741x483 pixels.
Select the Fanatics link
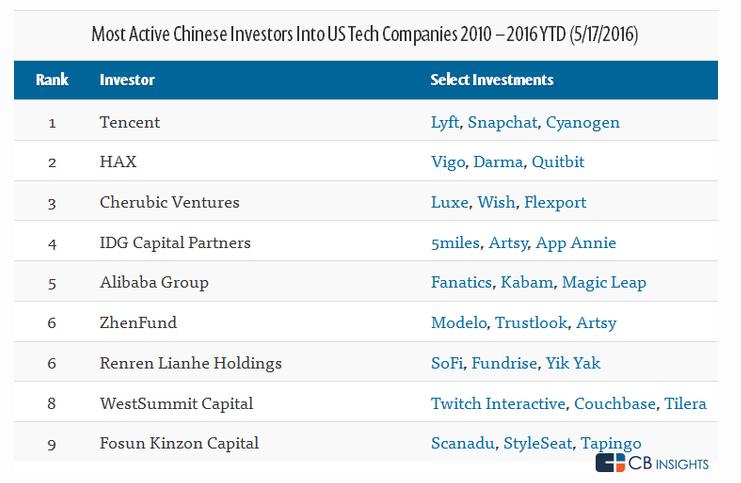(461, 282)
